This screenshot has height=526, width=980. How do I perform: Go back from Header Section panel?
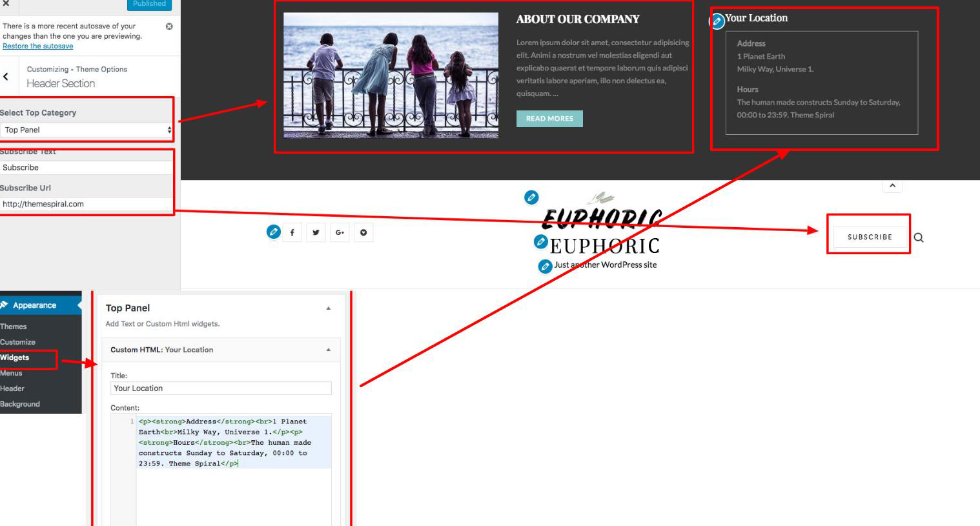6,77
